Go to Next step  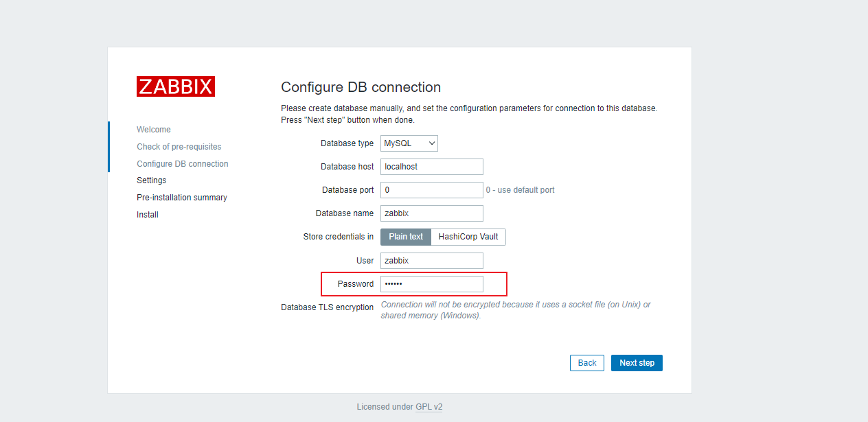click(x=637, y=363)
